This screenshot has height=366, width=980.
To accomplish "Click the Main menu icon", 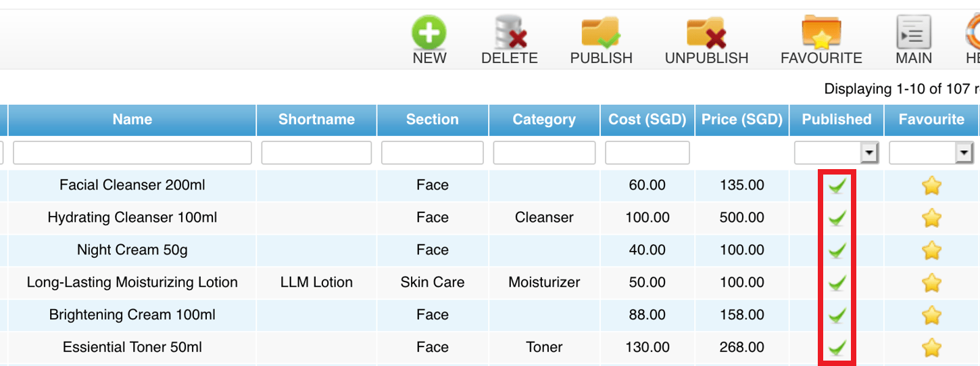I will (914, 32).
